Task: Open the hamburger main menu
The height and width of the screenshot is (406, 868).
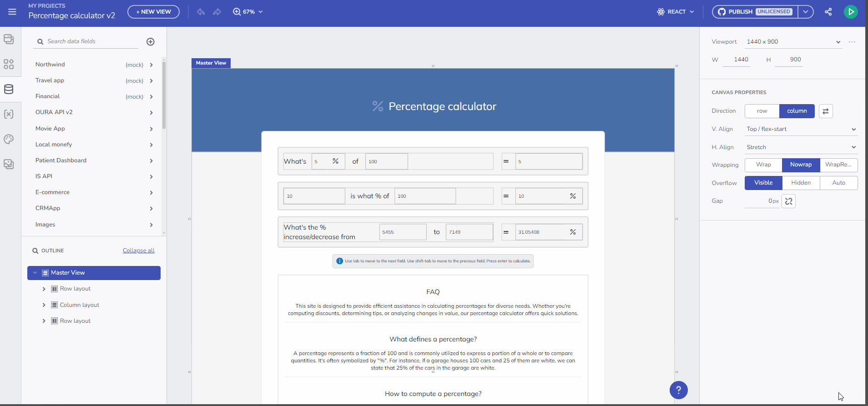Action: click(x=12, y=12)
